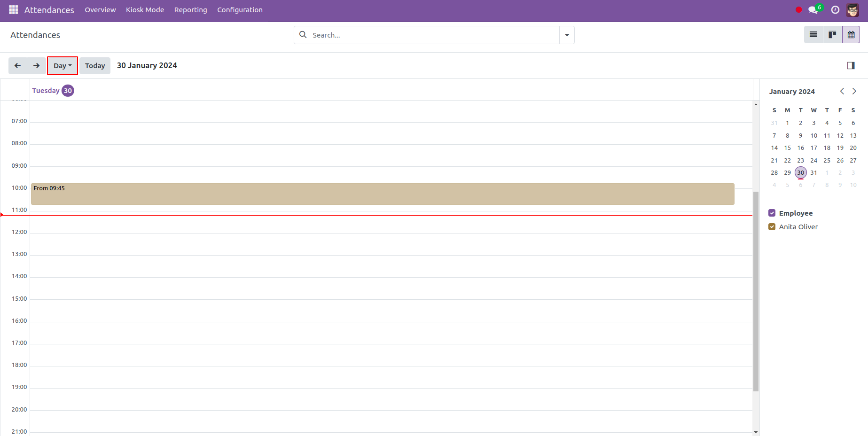Expand the search options dropdown
This screenshot has width=868, height=436.
[x=567, y=35]
